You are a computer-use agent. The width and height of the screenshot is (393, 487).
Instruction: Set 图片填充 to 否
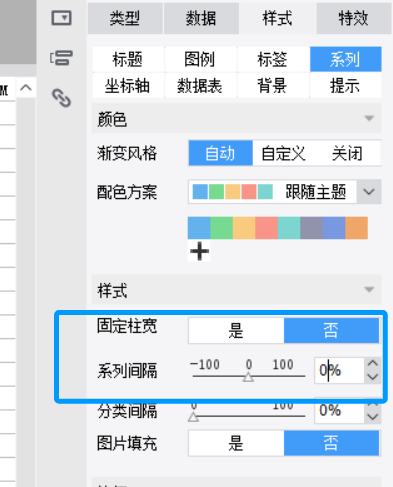[x=331, y=443]
